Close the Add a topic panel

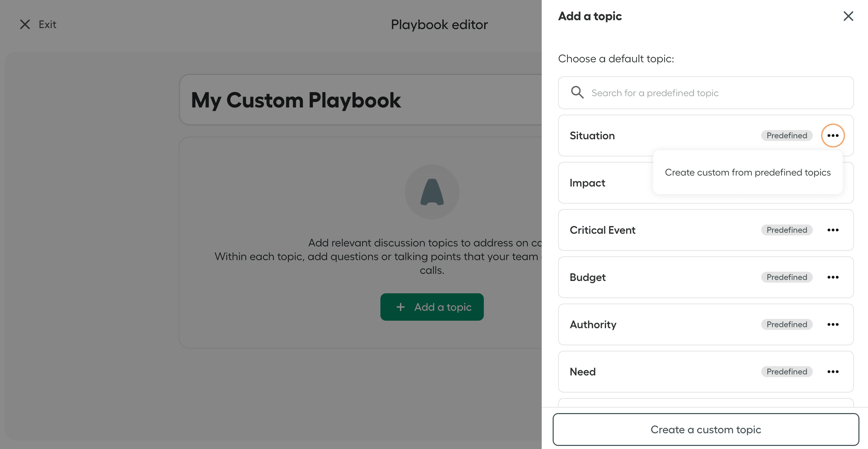848,16
